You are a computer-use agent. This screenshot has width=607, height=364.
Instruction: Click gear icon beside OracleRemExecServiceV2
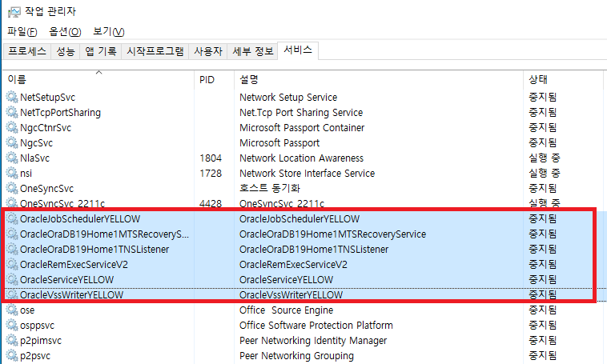12,264
